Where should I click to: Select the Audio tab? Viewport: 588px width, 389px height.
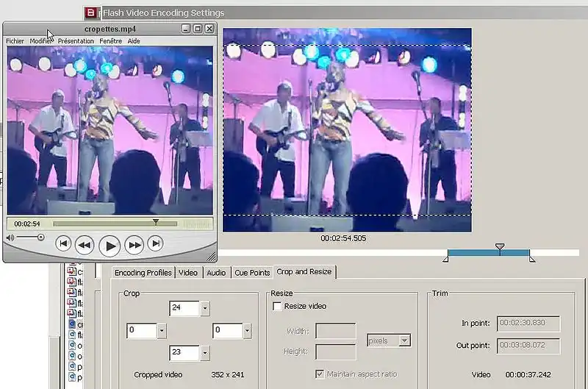point(216,273)
